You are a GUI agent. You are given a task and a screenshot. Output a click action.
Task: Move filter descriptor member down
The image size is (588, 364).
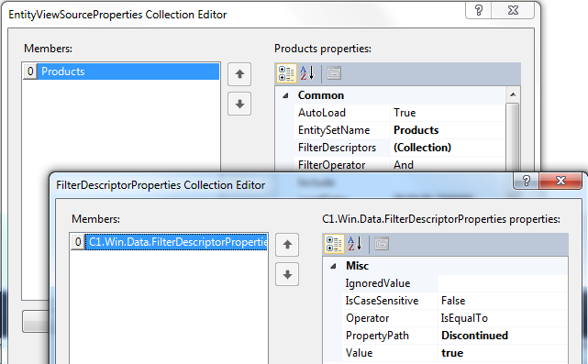point(287,274)
